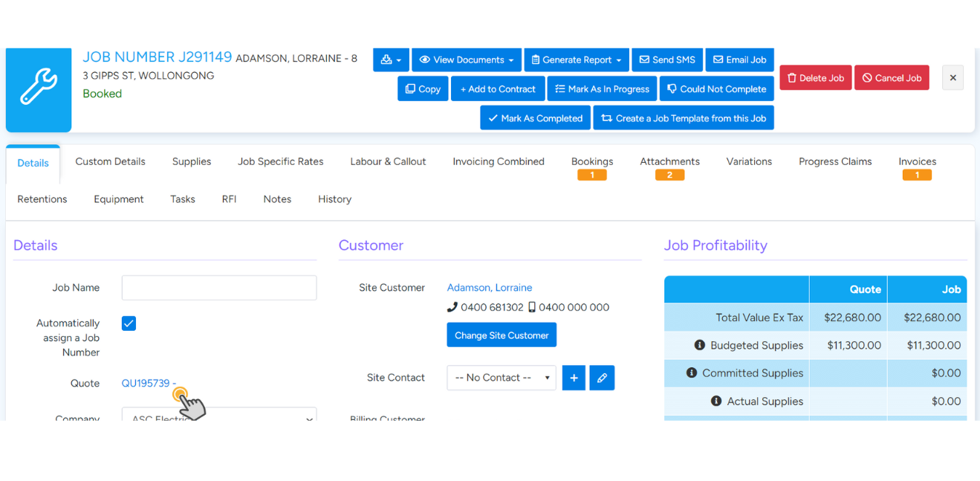Click the Change Site Customer button
The height and width of the screenshot is (481, 980).
[502, 335]
